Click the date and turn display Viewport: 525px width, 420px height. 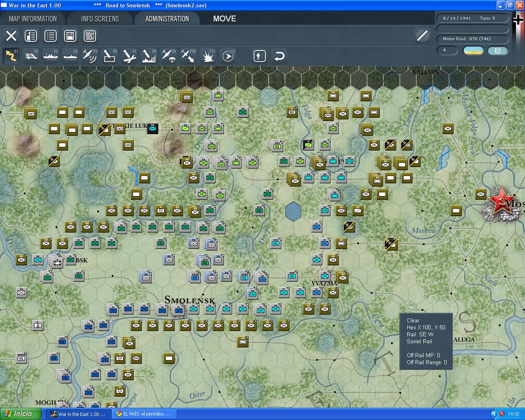pyautogui.click(x=472, y=18)
